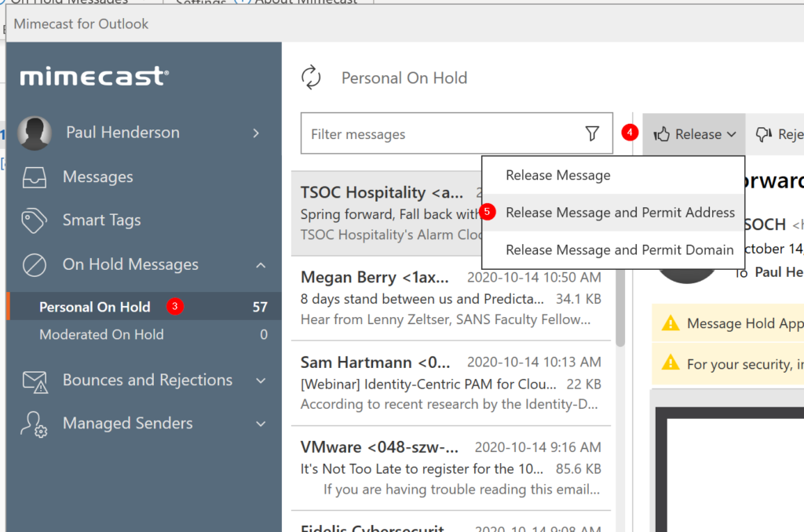Viewport: 804px width, 532px height.
Task: Click the 'For your security' banner text
Action: [x=746, y=364]
